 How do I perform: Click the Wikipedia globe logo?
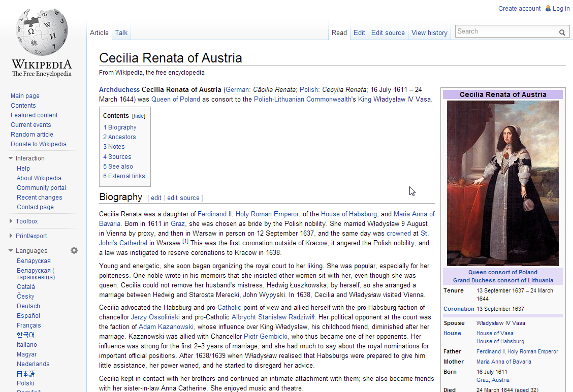coord(42,32)
